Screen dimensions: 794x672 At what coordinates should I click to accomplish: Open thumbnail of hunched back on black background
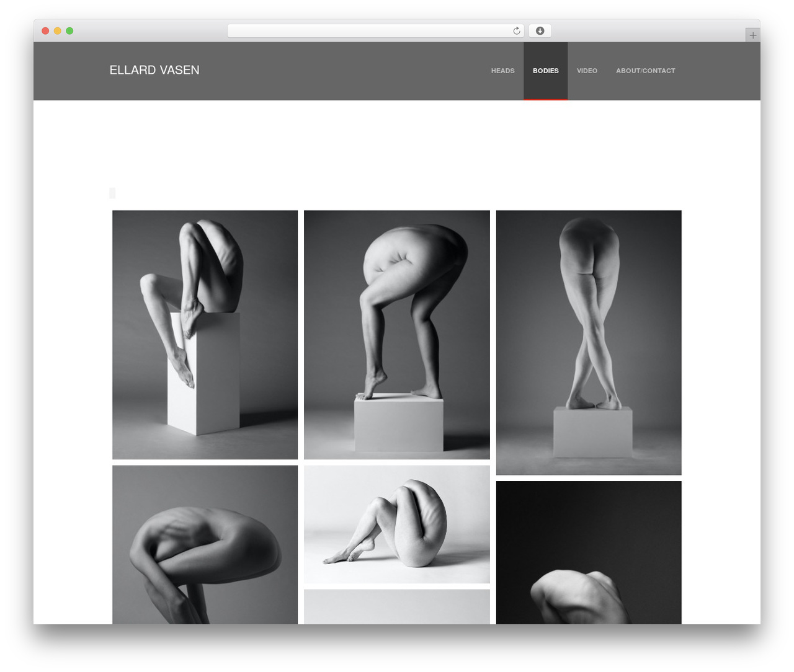pyautogui.click(x=589, y=553)
